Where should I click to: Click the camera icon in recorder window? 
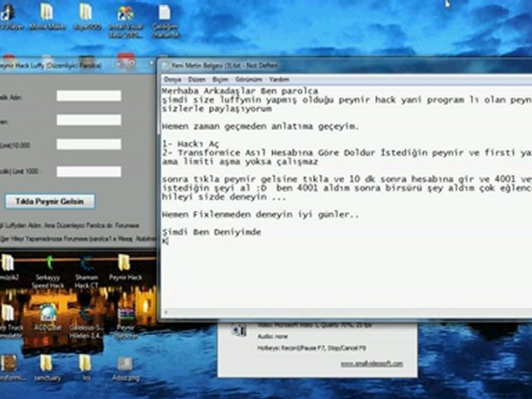(239, 330)
